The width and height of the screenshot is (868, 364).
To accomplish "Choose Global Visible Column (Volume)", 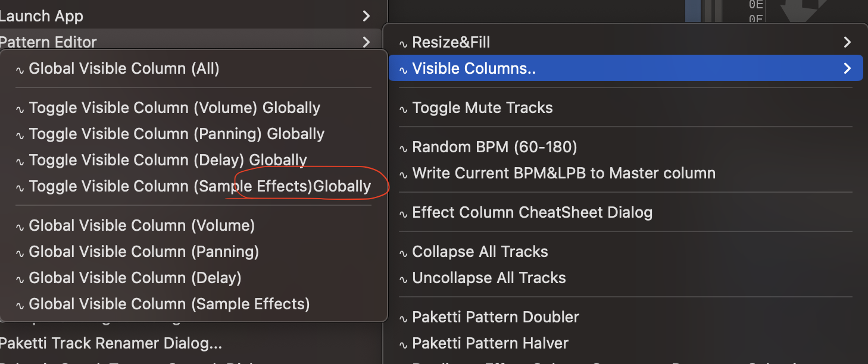I will click(x=142, y=225).
